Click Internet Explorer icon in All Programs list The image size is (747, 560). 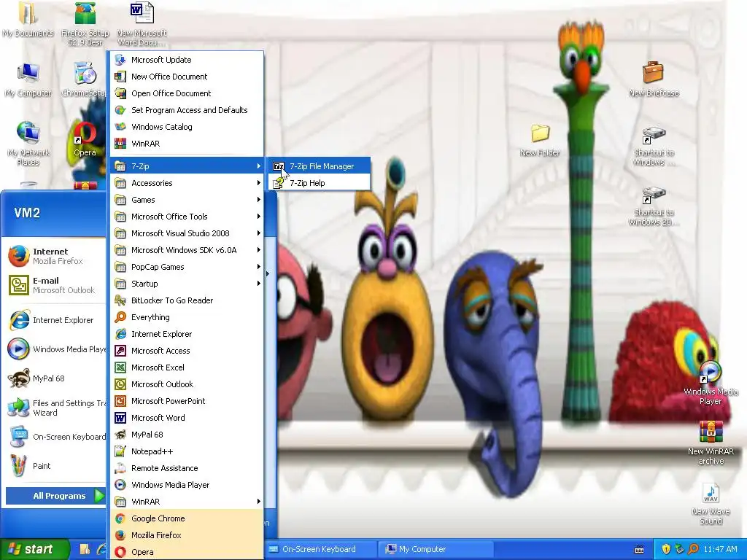click(120, 334)
